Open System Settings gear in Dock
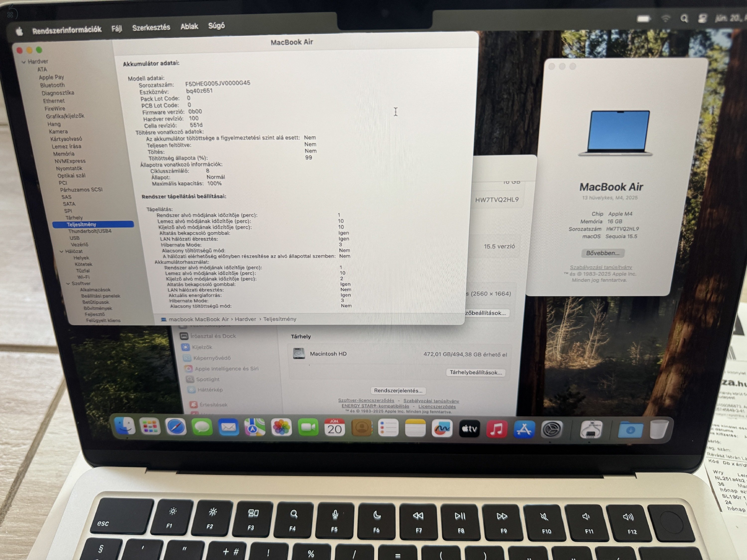747x560 pixels. coord(552,429)
